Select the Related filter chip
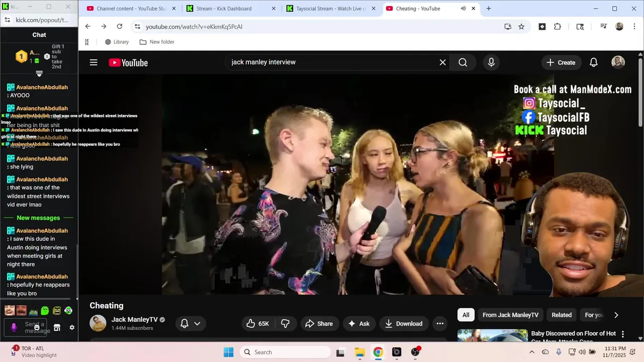644x362 pixels. pos(561,315)
